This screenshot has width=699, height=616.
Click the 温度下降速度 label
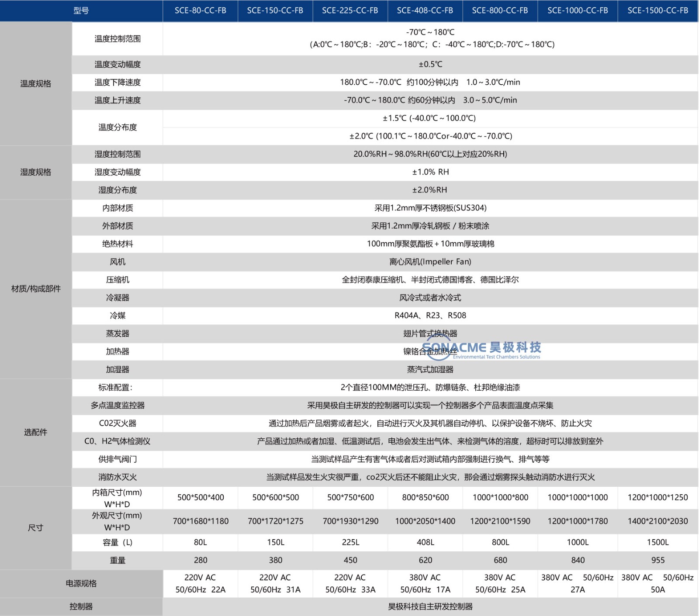coord(118,82)
